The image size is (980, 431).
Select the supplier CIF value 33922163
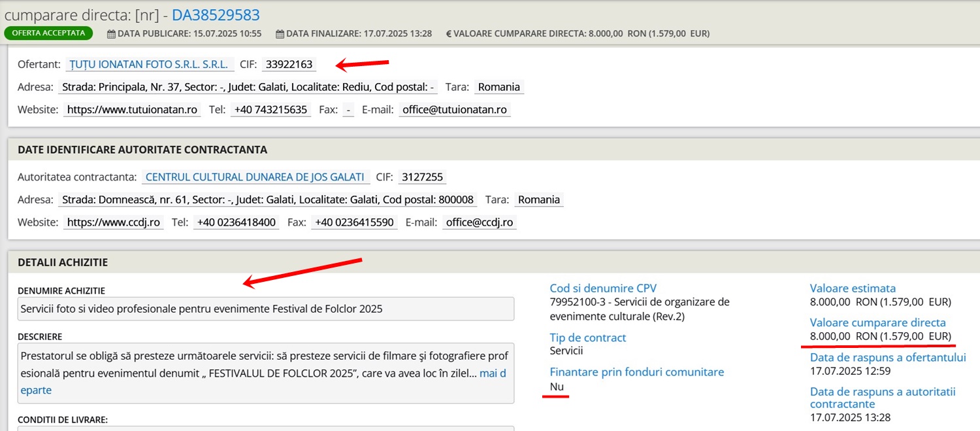289,64
